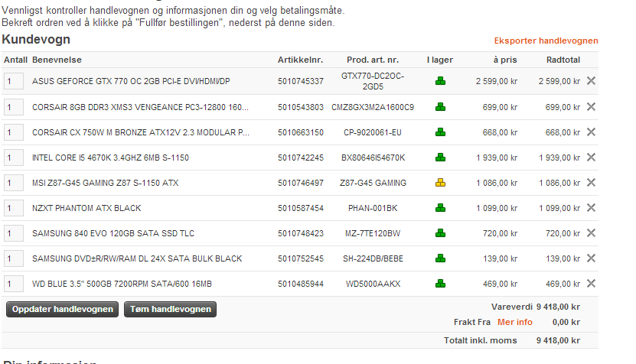The image size is (636, 364).
Task: Click Artikkelnr. column header
Action: 300,60
